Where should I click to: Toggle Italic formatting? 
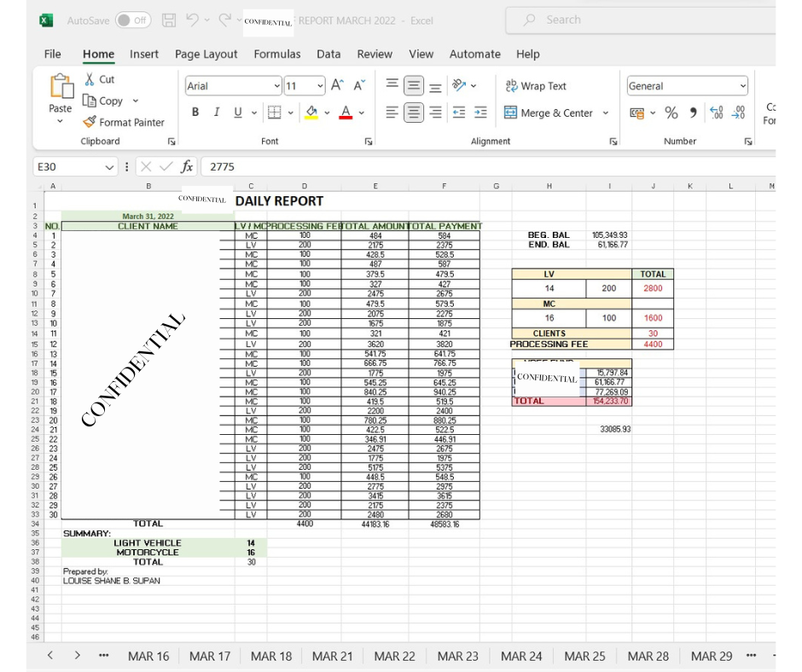(x=217, y=113)
